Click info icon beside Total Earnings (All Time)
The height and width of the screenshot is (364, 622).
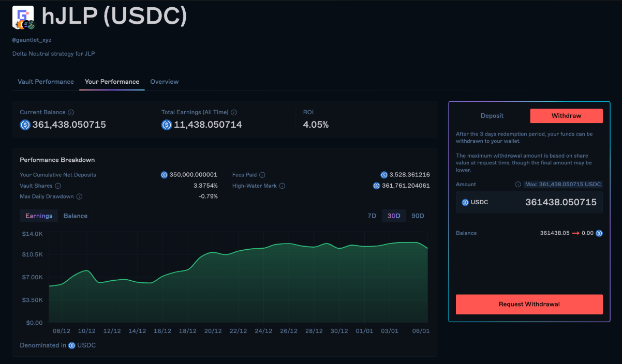(234, 112)
